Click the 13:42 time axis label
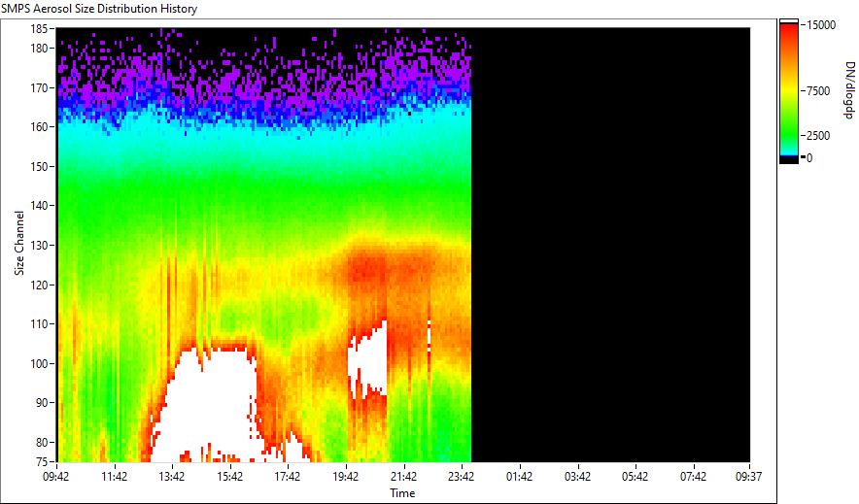 [x=171, y=477]
